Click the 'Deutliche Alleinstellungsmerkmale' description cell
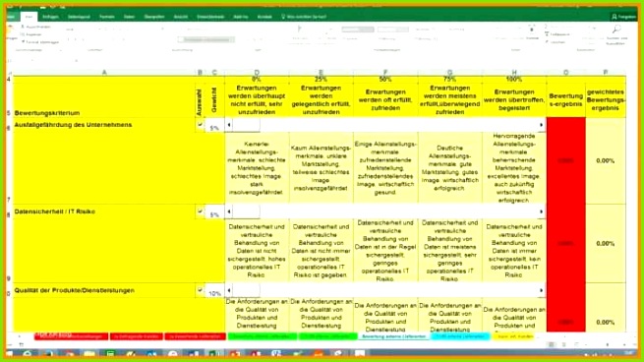Screen dimensions: 644x362 [449, 167]
